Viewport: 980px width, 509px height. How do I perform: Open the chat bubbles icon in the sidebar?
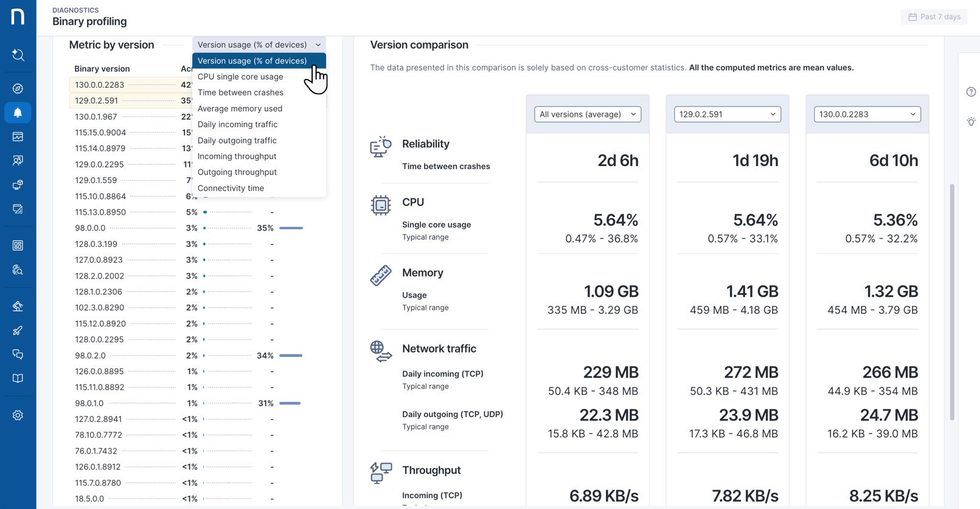(x=18, y=355)
